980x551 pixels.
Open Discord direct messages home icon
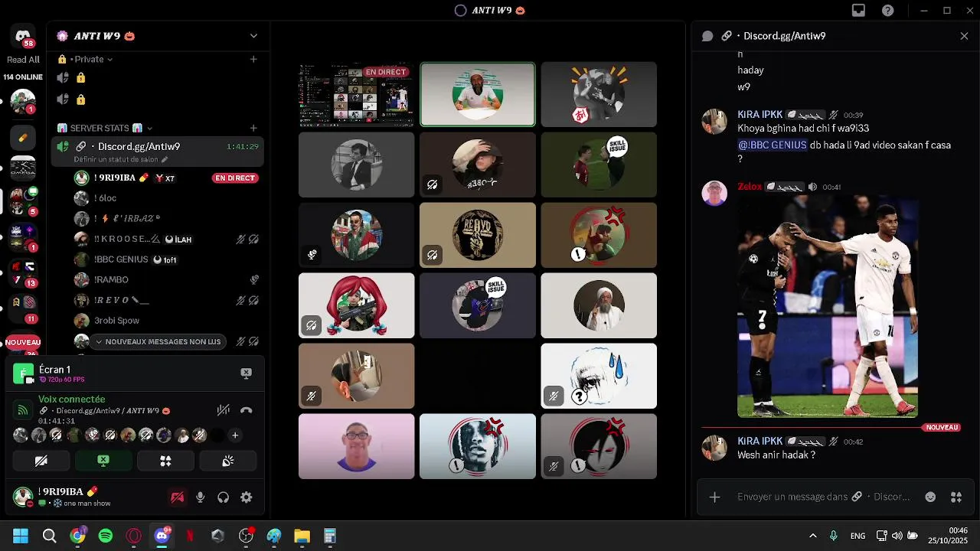tap(23, 37)
